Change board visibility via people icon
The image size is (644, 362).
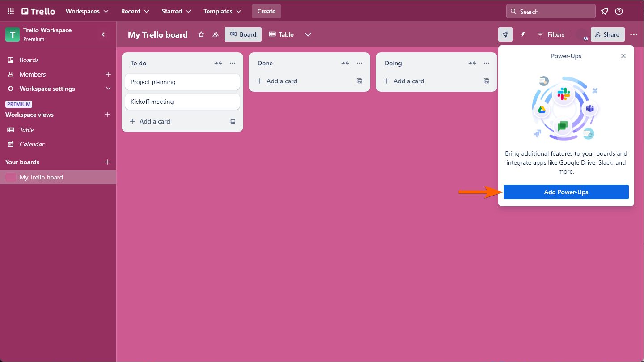point(216,34)
